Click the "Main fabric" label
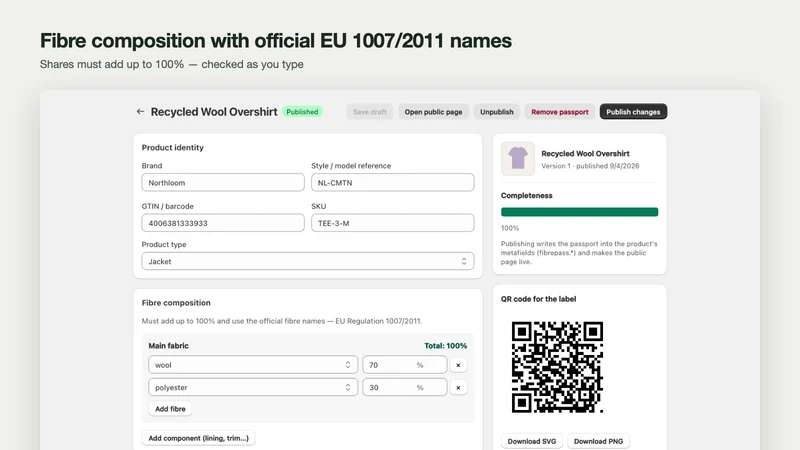This screenshot has width=800, height=450. click(x=168, y=345)
